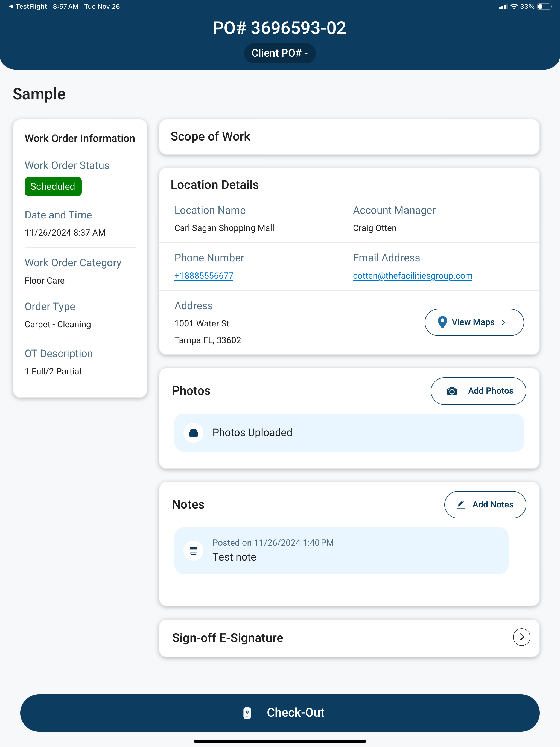Tap the pencil icon in Add Notes
The height and width of the screenshot is (747, 560).
[x=461, y=504]
